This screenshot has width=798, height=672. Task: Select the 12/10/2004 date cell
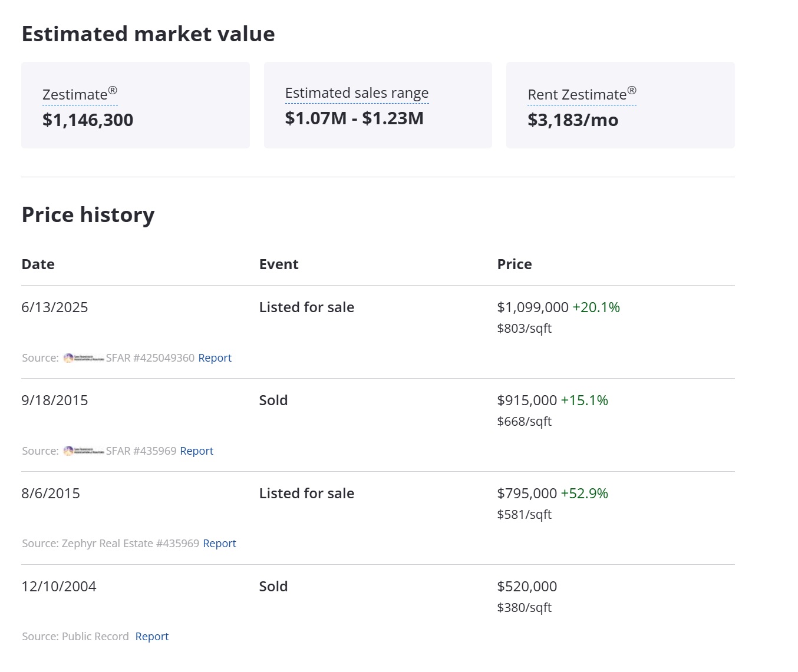pos(59,587)
